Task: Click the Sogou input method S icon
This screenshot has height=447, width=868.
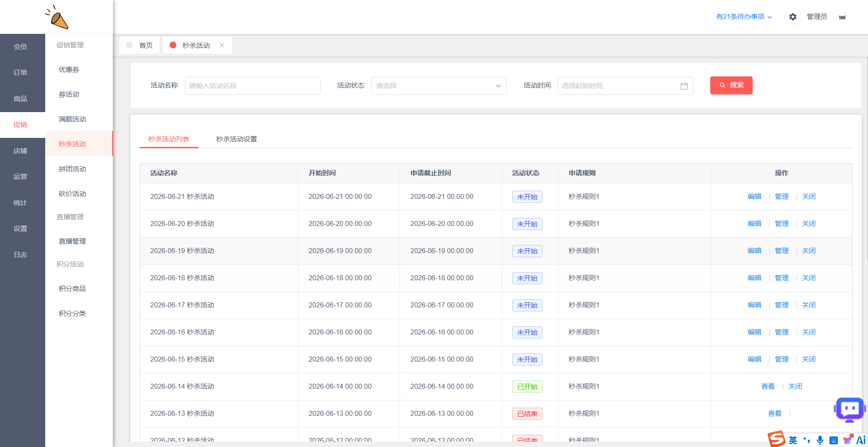Action: click(777, 439)
